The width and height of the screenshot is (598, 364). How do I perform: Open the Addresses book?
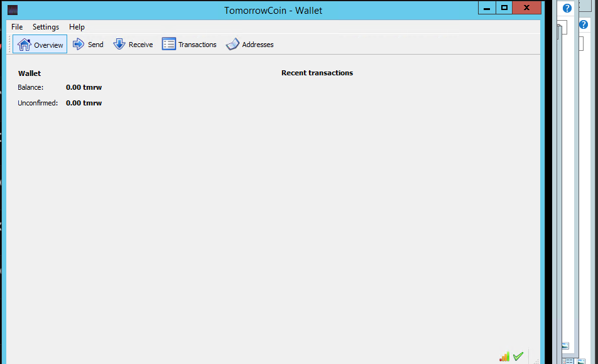coord(250,44)
